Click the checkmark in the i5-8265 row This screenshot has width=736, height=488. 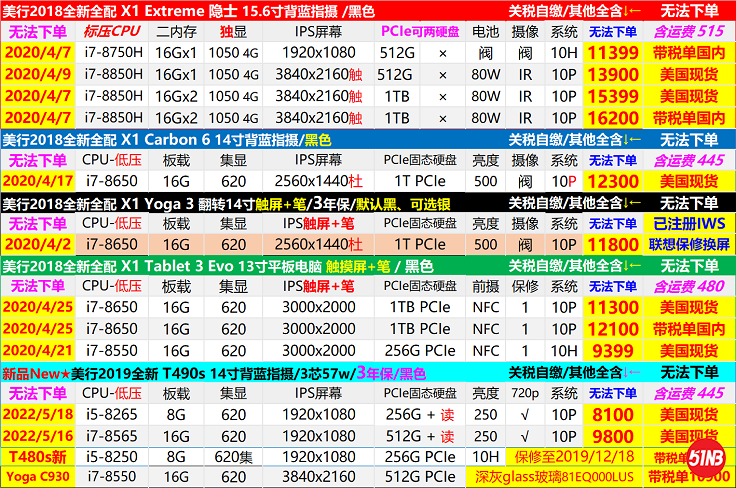pos(526,416)
